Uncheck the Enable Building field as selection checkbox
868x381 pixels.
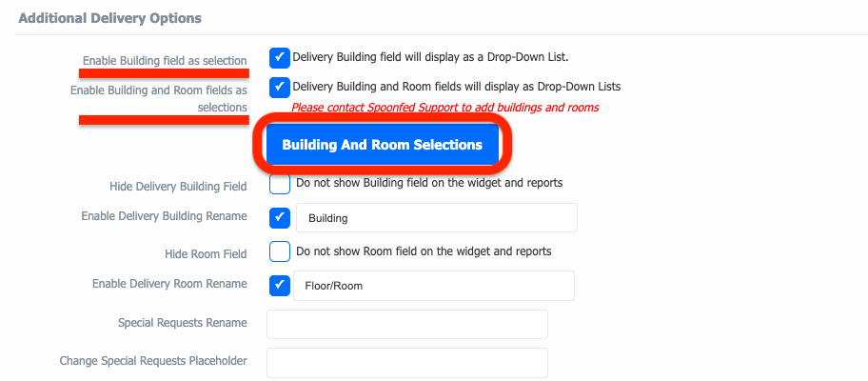tap(280, 57)
